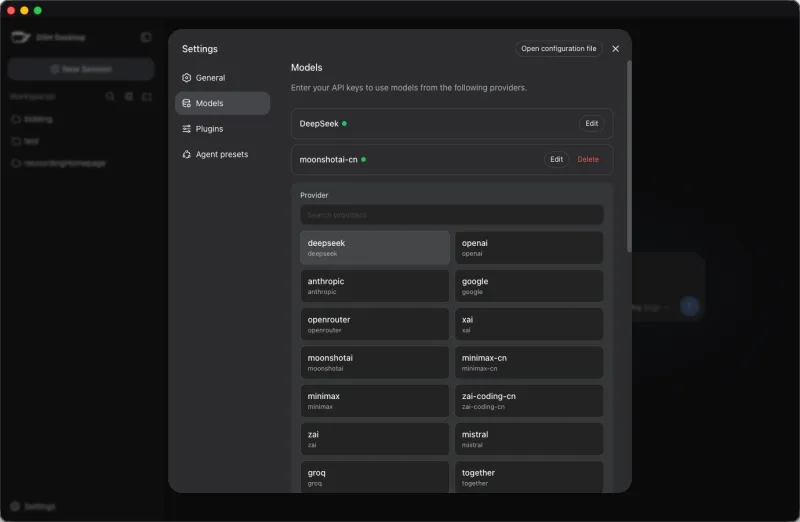Select the together provider card
Image resolution: width=800 pixels, height=522 pixels.
529,477
